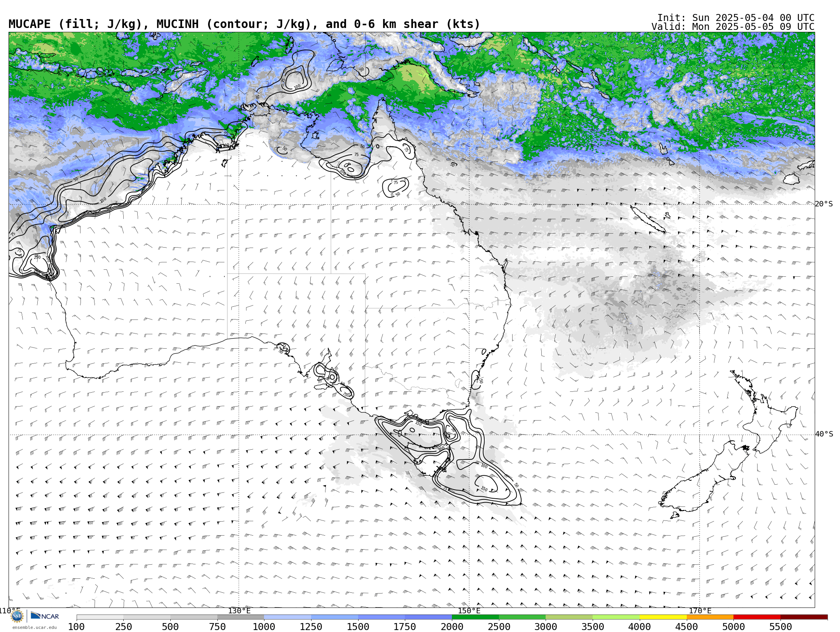Click the 40°S latitude label
The image size is (840, 632).
point(824,434)
